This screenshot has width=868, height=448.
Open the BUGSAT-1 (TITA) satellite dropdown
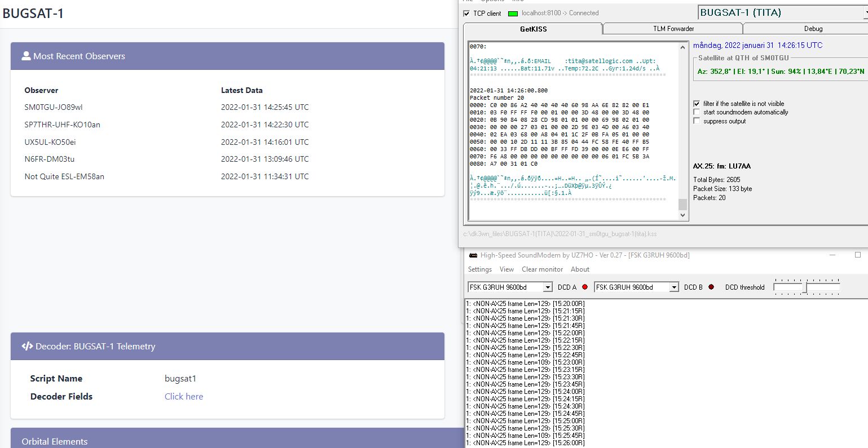pyautogui.click(x=782, y=12)
